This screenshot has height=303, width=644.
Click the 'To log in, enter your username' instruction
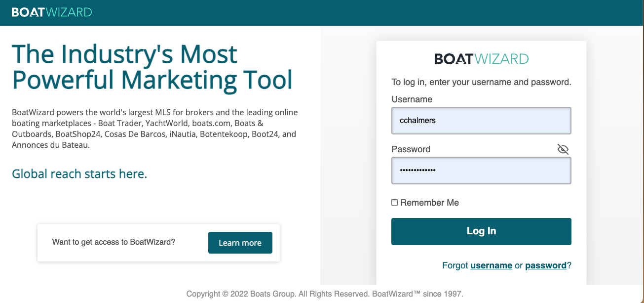pyautogui.click(x=481, y=82)
